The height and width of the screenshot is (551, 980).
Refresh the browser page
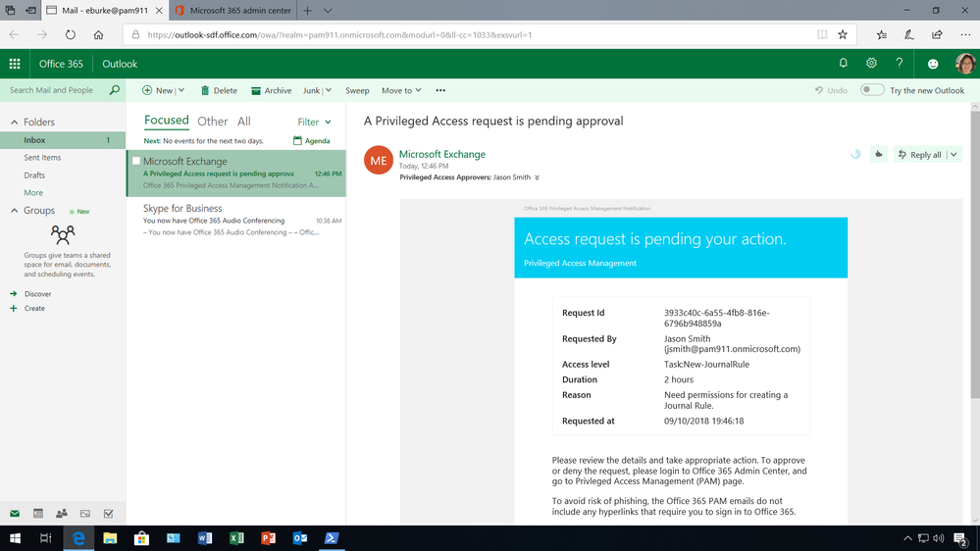pyautogui.click(x=70, y=35)
